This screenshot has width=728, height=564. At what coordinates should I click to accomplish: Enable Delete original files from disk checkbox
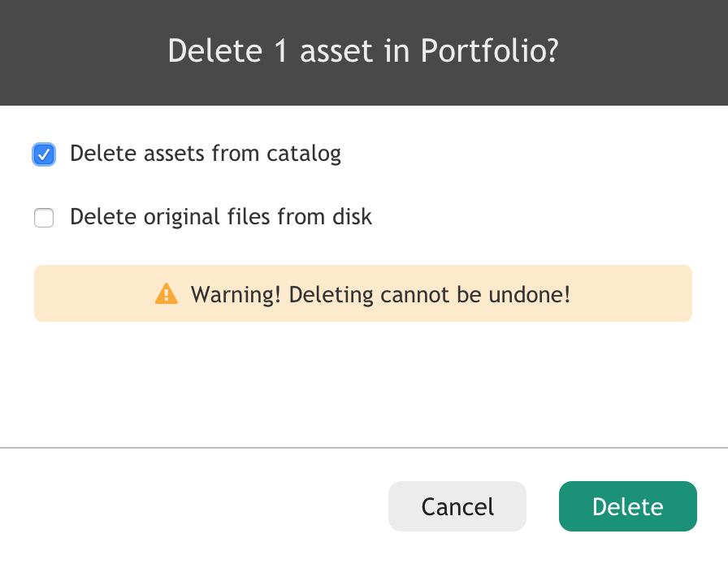tap(44, 218)
